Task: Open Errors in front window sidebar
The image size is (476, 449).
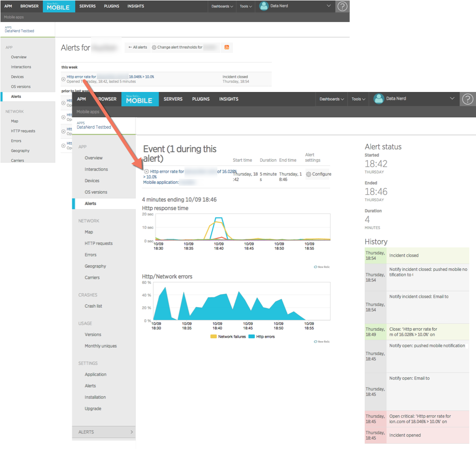Action: point(91,255)
